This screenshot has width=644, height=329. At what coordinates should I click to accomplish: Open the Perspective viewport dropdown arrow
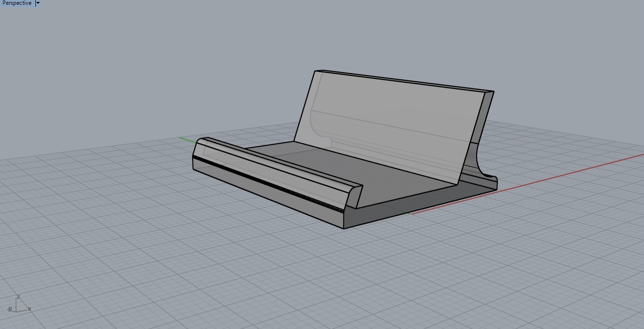[38, 3]
